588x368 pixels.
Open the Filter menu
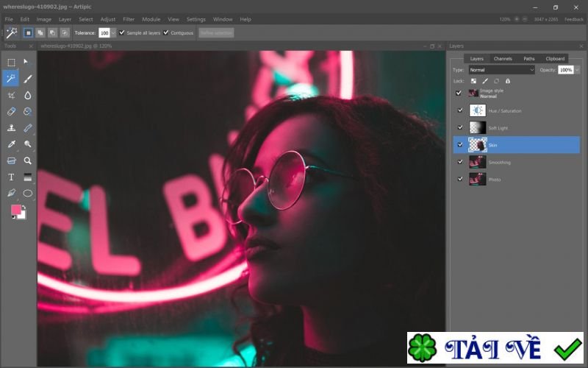[x=129, y=19]
